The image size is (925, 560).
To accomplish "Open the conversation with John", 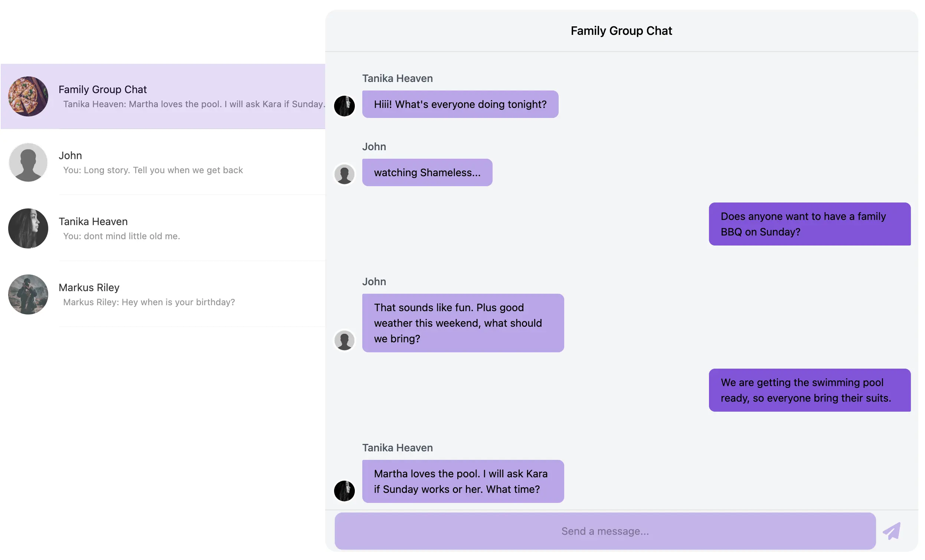I will pyautogui.click(x=161, y=162).
